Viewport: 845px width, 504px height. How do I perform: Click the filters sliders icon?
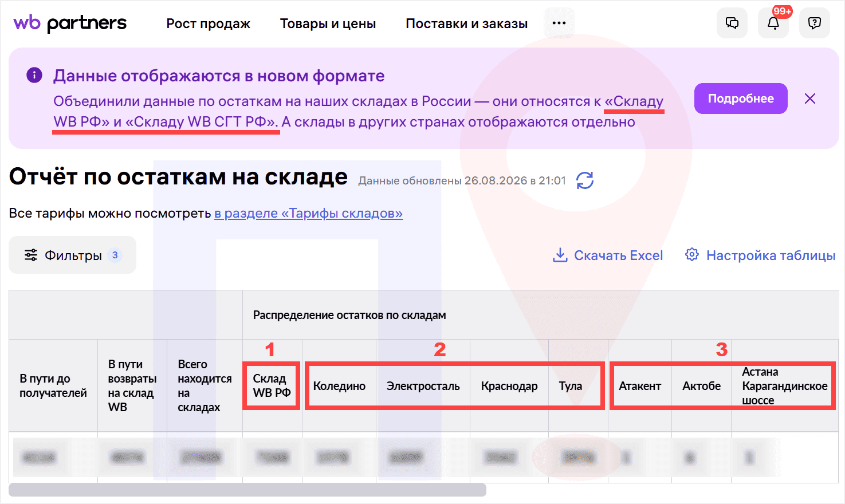coord(31,255)
